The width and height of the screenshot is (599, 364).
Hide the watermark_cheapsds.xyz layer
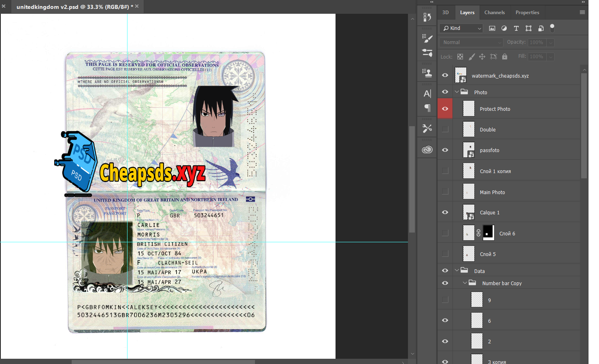click(445, 75)
